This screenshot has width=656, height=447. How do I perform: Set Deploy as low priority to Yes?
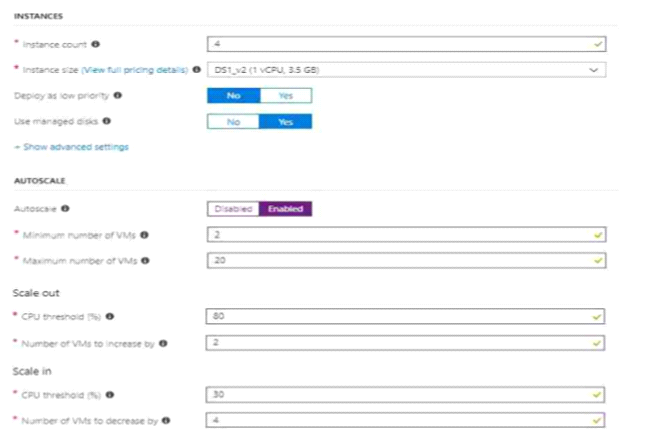click(286, 95)
